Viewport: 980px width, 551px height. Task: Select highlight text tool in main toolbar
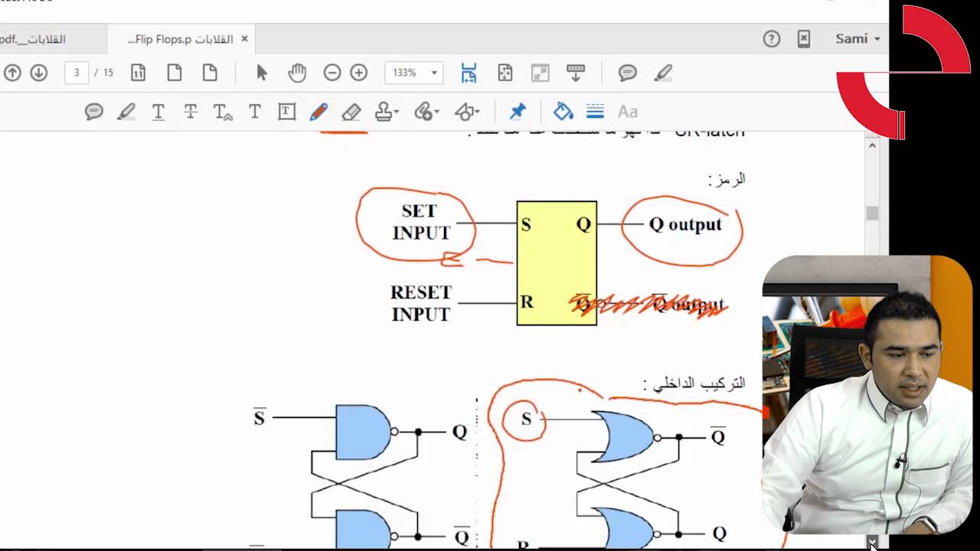click(663, 73)
